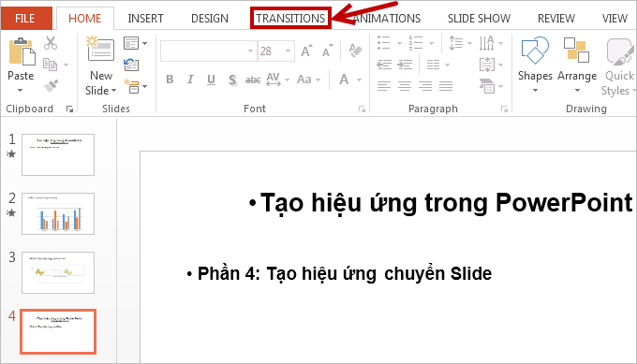Screen dimensions: 637x364
Task: Open the Font dialog launcher
Action: click(x=362, y=109)
